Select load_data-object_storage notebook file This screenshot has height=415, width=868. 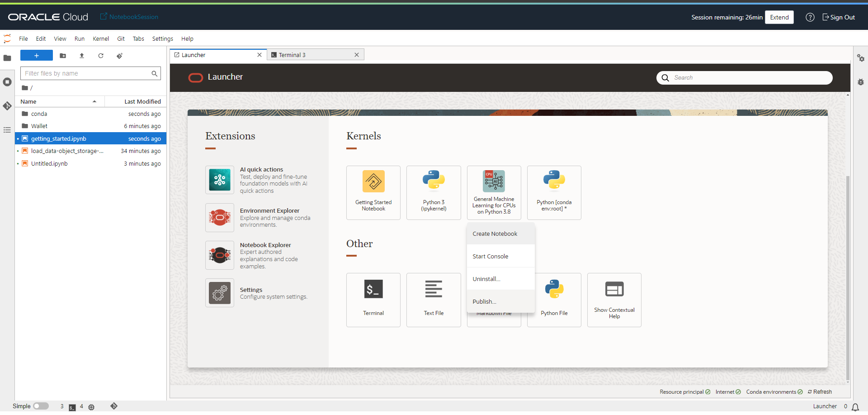click(x=91, y=151)
